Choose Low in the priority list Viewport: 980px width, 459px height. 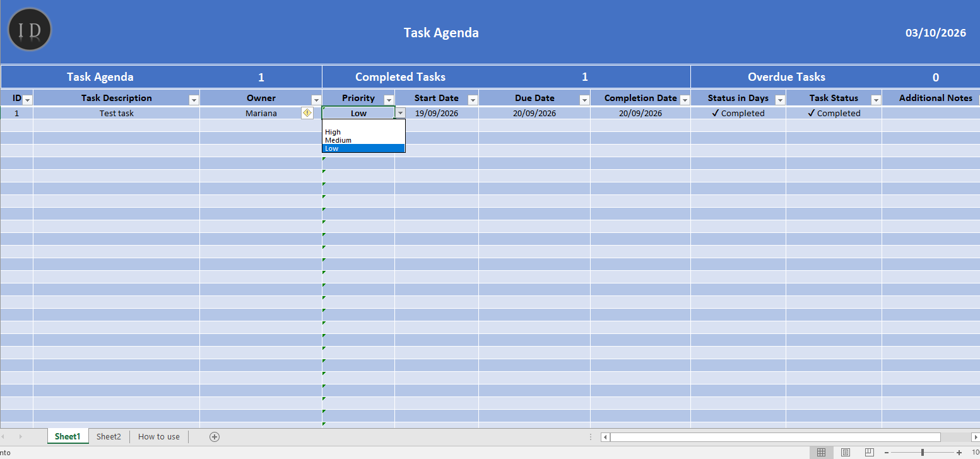click(363, 148)
